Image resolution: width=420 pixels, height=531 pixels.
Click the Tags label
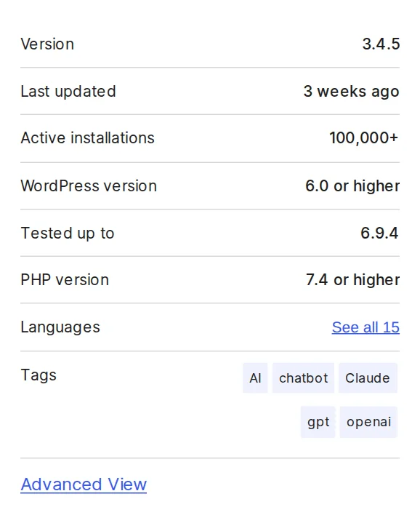click(x=39, y=375)
